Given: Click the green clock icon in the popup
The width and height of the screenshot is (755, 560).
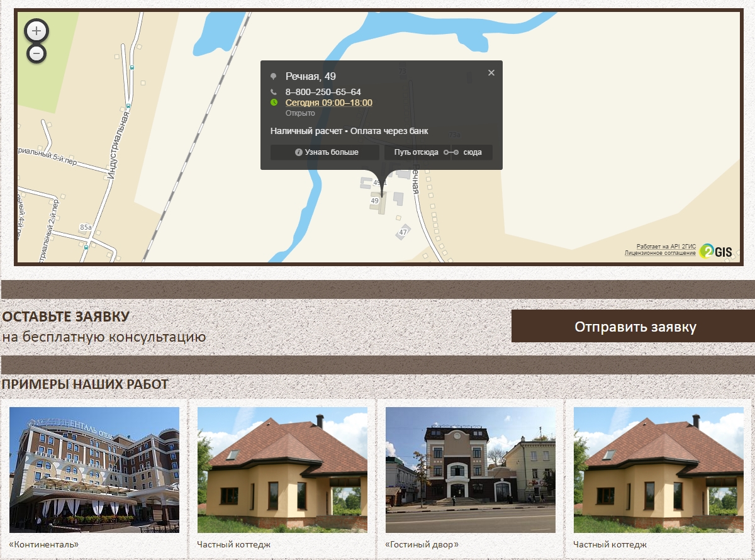Looking at the screenshot, I should tap(274, 103).
